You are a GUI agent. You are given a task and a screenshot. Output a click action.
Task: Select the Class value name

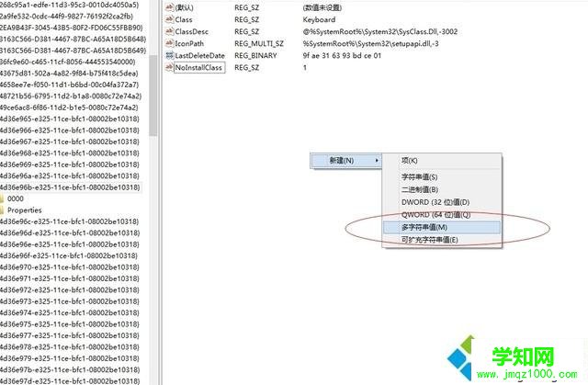[x=184, y=19]
